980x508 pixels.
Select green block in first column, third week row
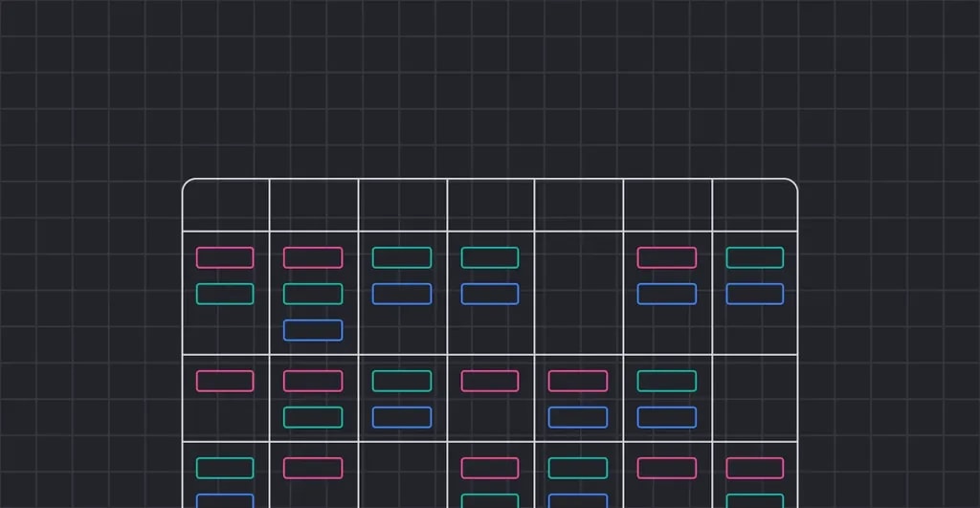click(225, 468)
